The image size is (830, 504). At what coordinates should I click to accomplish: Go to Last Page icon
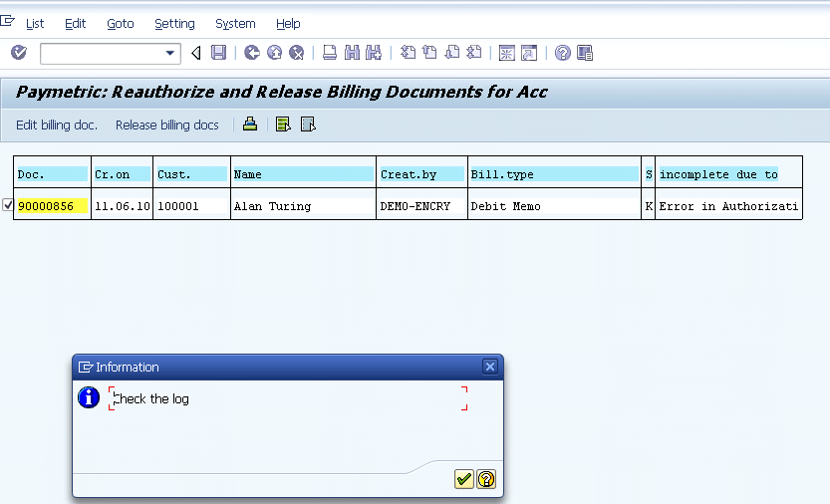pyautogui.click(x=474, y=53)
